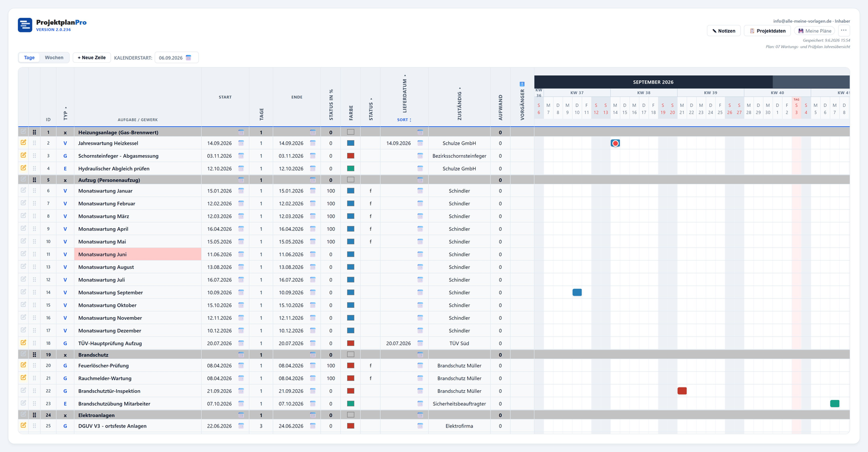Open the edit icon for Jahreswartung Heizkessel
The image size is (868, 452).
click(23, 143)
